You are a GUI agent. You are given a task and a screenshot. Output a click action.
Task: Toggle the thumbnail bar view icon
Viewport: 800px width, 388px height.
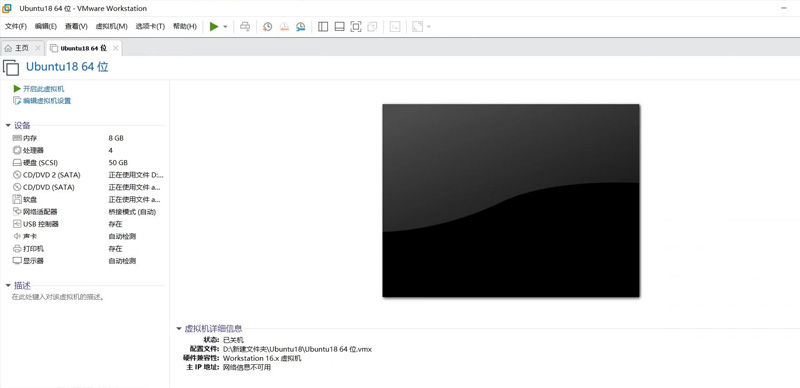click(x=339, y=27)
